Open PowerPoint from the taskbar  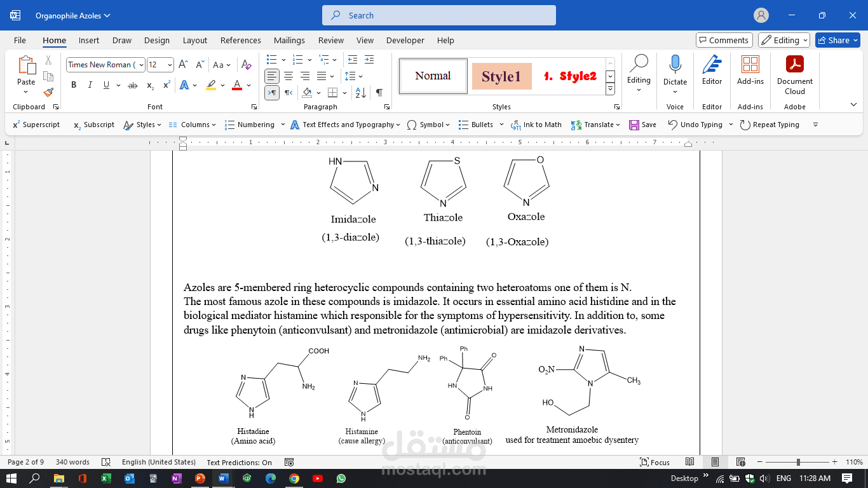tap(199, 478)
